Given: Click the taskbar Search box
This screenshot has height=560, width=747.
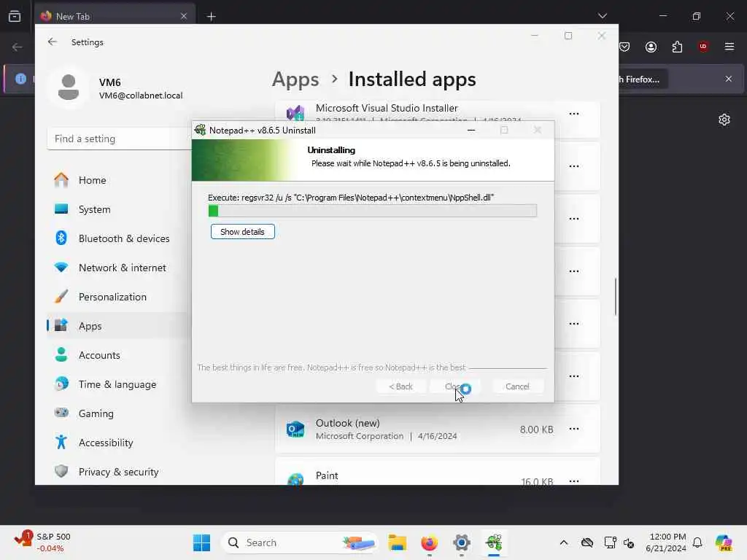Looking at the screenshot, I should 298,542.
